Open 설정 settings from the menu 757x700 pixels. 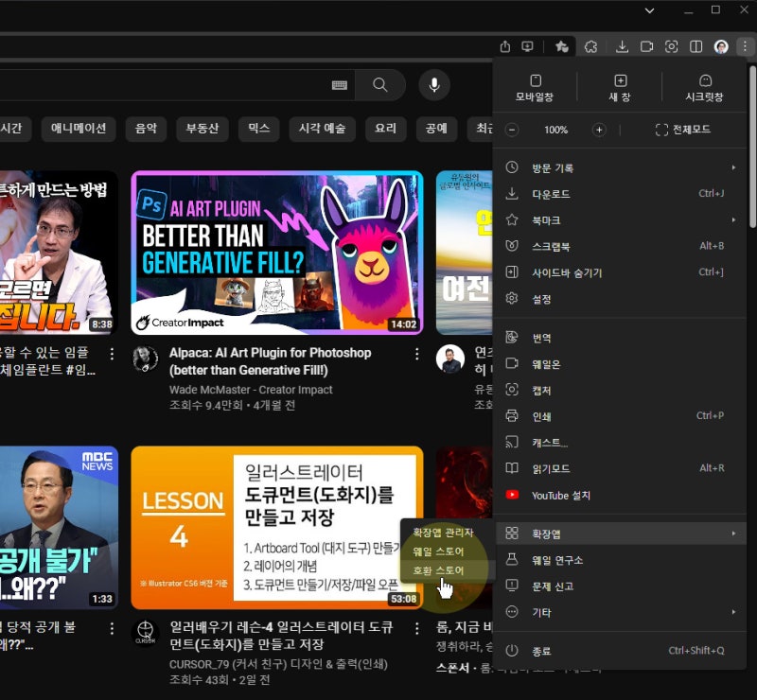point(541,299)
